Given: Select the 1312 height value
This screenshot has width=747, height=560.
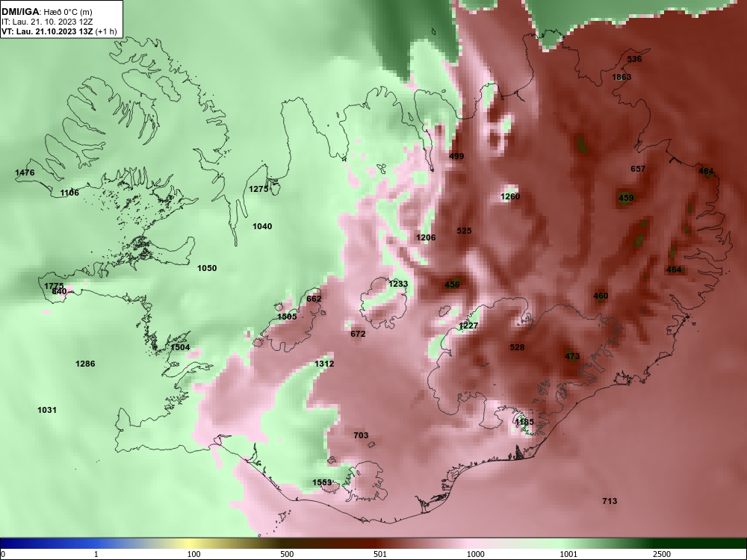Looking at the screenshot, I should [324, 364].
